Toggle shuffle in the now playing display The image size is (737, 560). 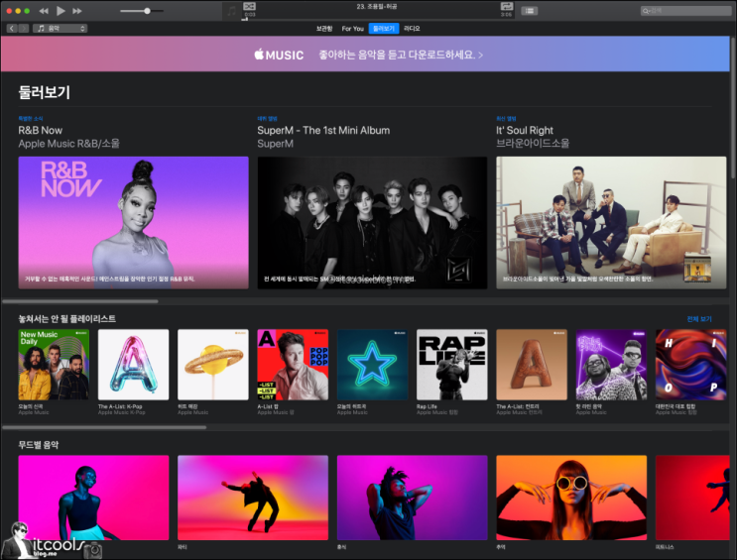[249, 6]
